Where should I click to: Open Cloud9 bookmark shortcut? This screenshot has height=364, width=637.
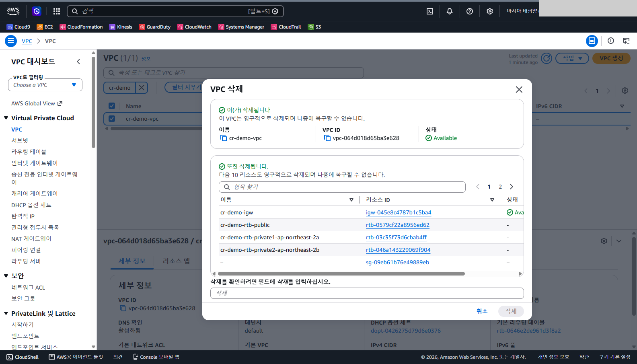18,27
